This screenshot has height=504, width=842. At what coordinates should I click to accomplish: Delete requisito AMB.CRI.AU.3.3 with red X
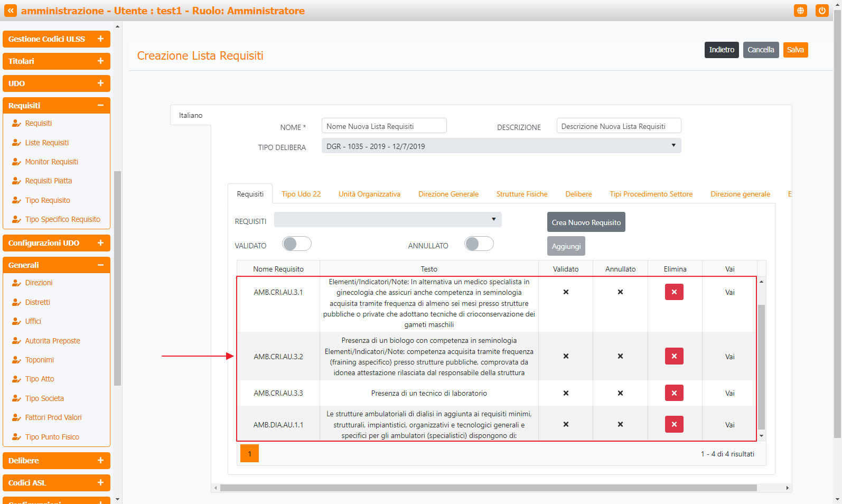click(x=674, y=393)
